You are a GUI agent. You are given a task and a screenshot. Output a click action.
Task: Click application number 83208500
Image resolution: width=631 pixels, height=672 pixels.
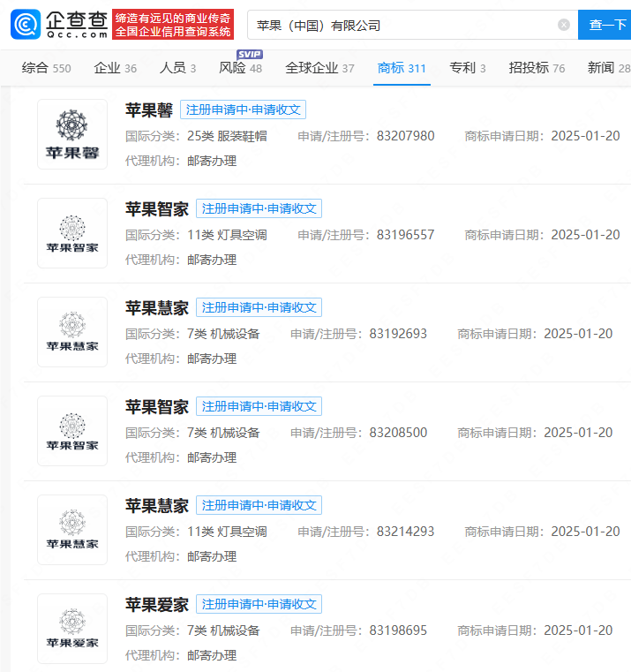pyautogui.click(x=398, y=434)
